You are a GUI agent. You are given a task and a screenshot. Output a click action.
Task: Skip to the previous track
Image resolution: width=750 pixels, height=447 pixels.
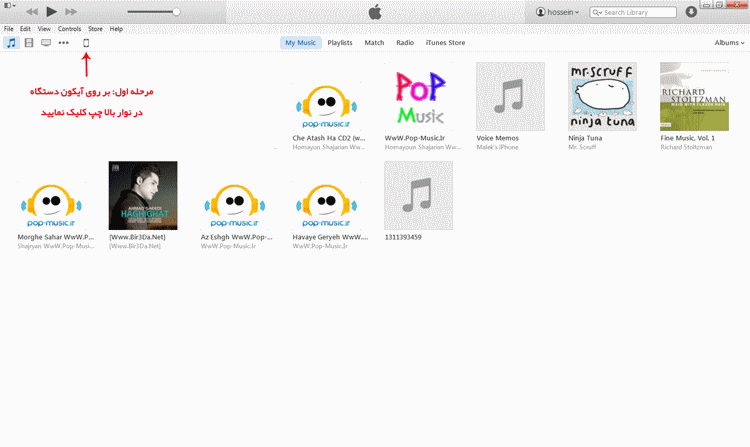coord(32,12)
